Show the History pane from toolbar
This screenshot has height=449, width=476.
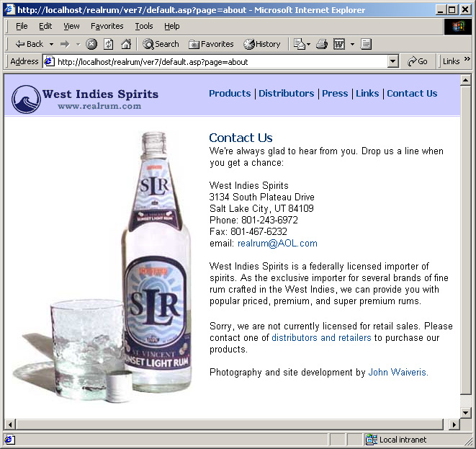coord(261,44)
